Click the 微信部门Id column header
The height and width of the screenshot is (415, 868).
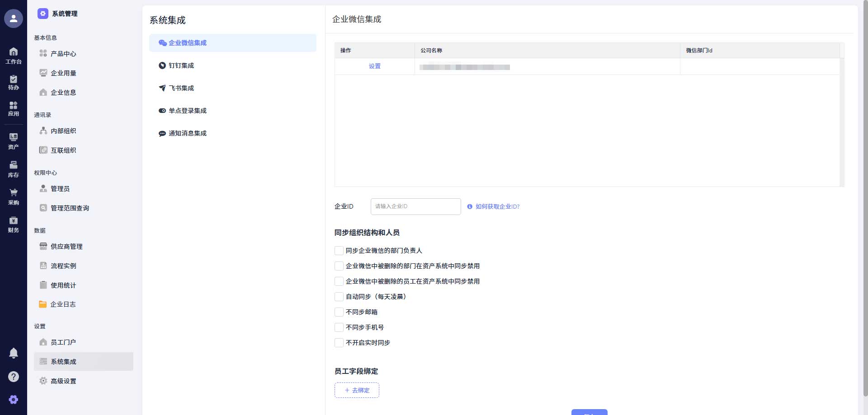pyautogui.click(x=760, y=51)
